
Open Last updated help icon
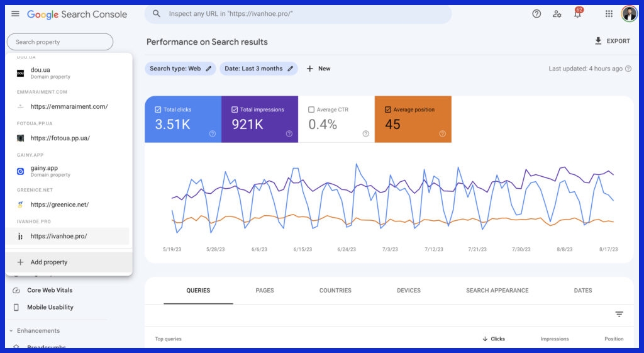click(628, 69)
